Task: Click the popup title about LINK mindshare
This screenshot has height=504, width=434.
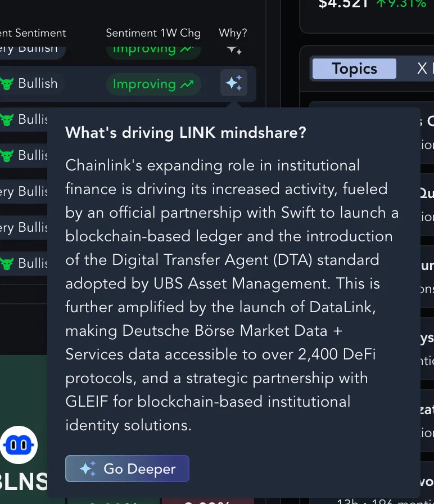Action: pyautogui.click(x=186, y=132)
